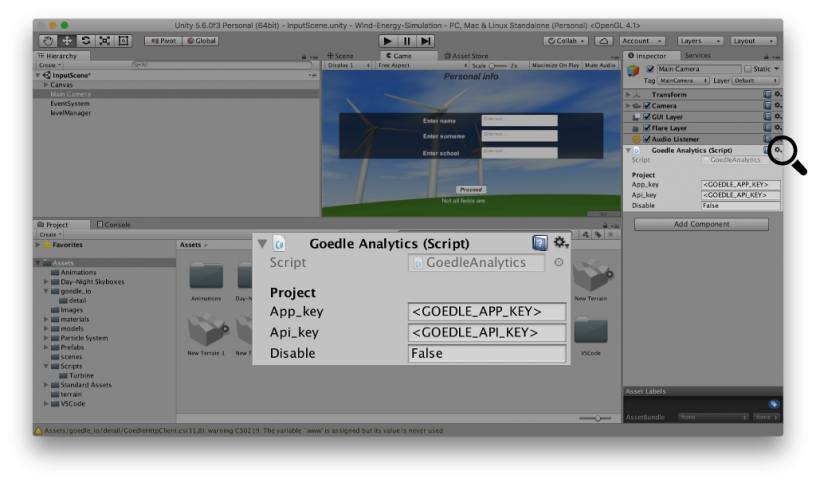Click the Pause button

406,41
